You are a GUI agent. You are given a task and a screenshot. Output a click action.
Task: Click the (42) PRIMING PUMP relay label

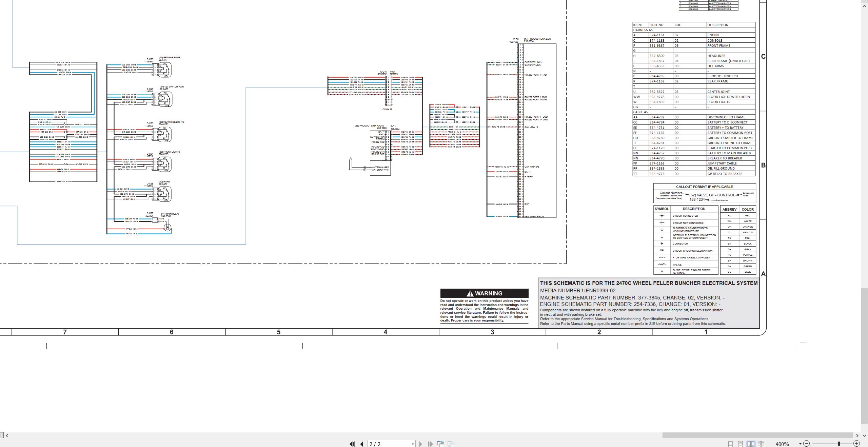[x=169, y=58]
